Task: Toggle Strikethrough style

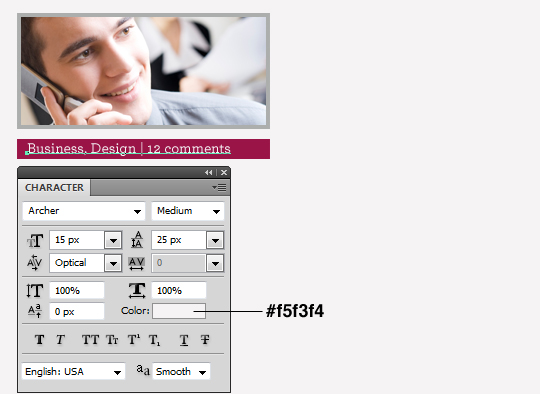Action: tap(205, 340)
